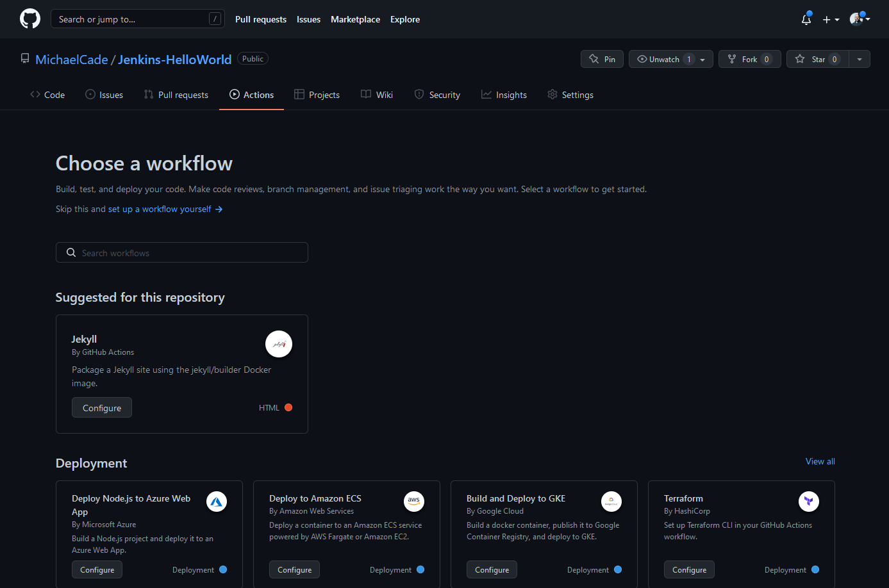Click the Azure logo on Node.js card
This screenshot has width=889, height=588.
[217, 502]
